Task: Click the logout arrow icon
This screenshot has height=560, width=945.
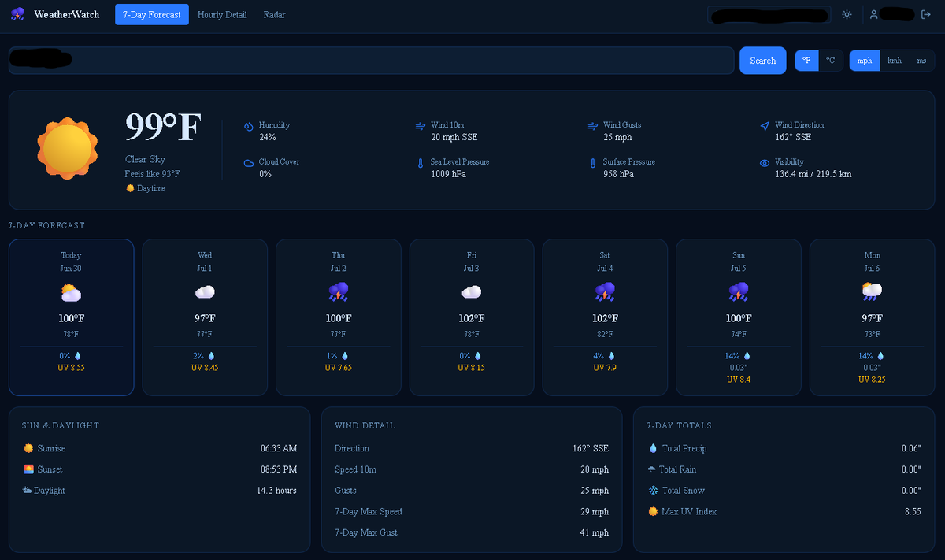Action: click(925, 14)
